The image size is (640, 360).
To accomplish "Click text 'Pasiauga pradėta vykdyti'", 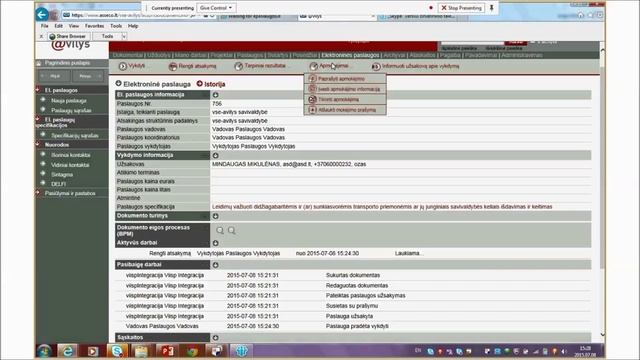I will coord(357,326).
